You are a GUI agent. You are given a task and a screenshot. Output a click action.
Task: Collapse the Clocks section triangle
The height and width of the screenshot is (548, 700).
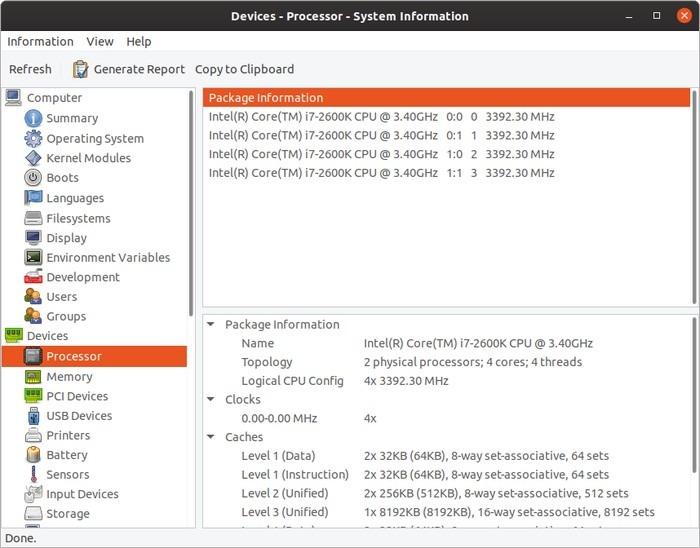click(x=211, y=400)
